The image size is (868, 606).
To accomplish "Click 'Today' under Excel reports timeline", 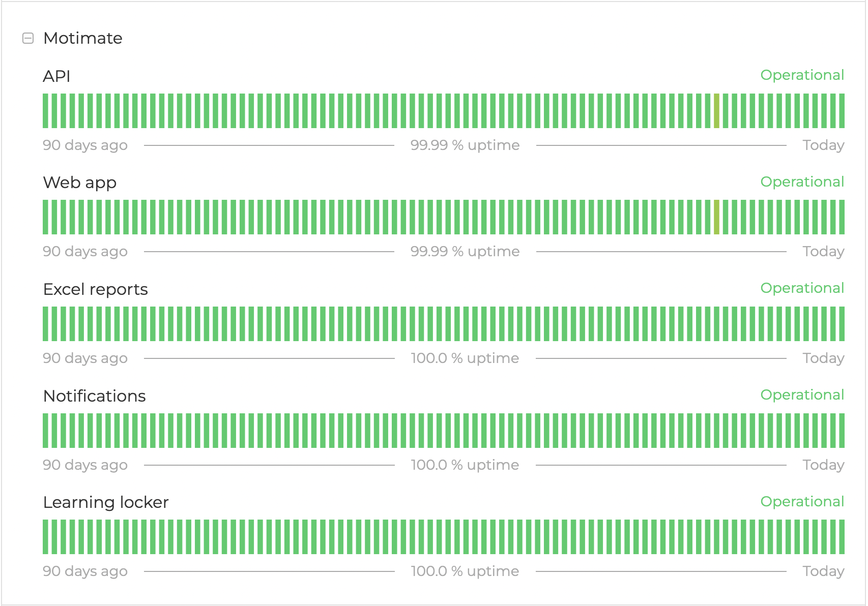I will pos(823,358).
